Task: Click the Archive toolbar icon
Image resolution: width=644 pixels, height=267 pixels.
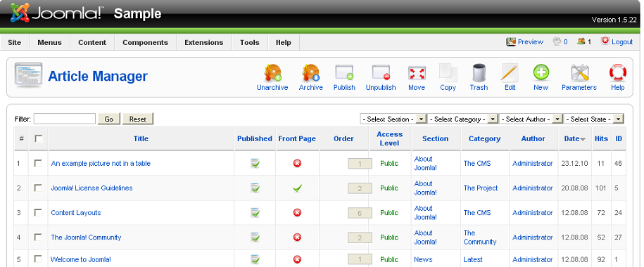Action: 311,73
